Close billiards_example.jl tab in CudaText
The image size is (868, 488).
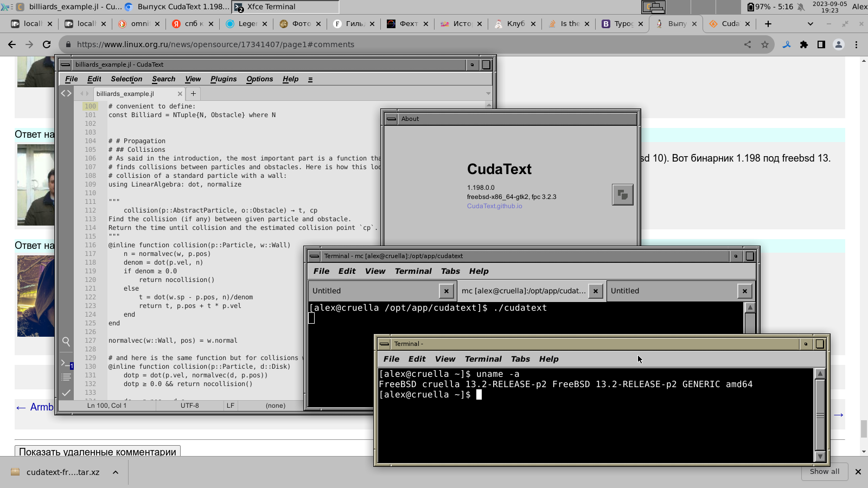tap(180, 94)
